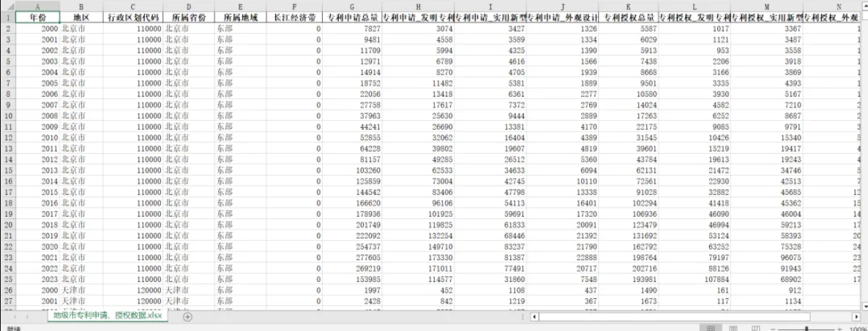Click the horizontal scrollbar track
Screen dimensions: 868x331
point(695,316)
